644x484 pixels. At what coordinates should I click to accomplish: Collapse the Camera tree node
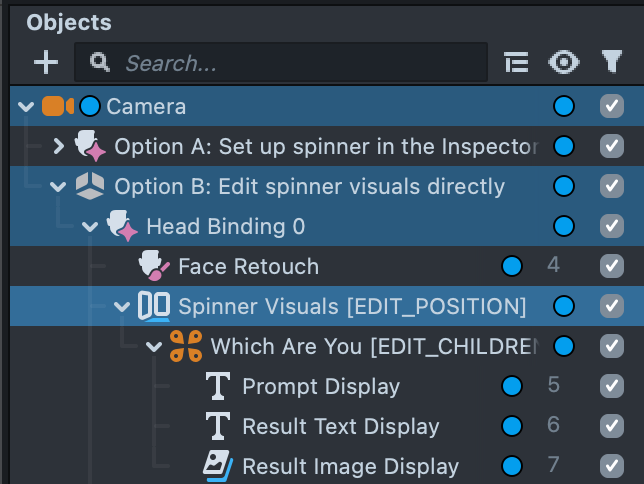(x=26, y=106)
